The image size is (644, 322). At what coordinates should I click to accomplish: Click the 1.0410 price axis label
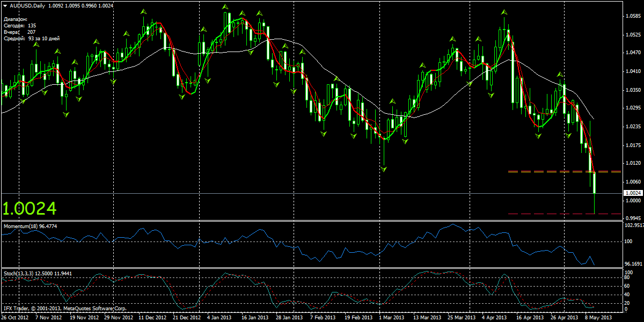[x=633, y=71]
